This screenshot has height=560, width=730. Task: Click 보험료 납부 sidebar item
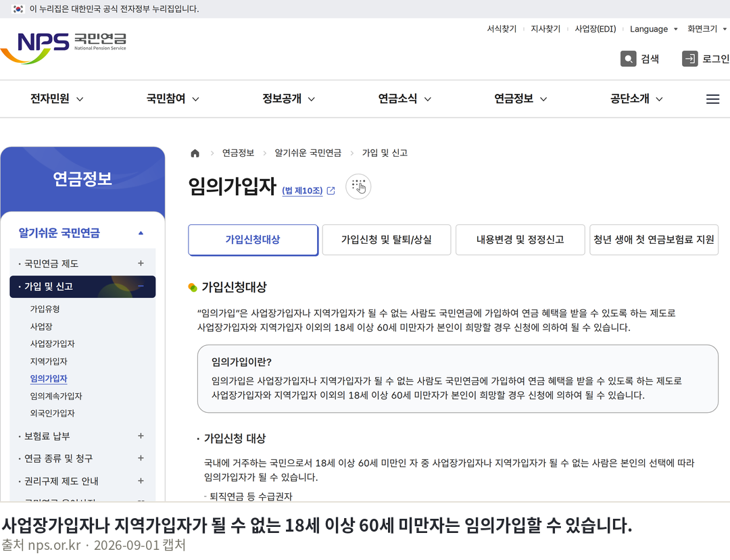(47, 436)
